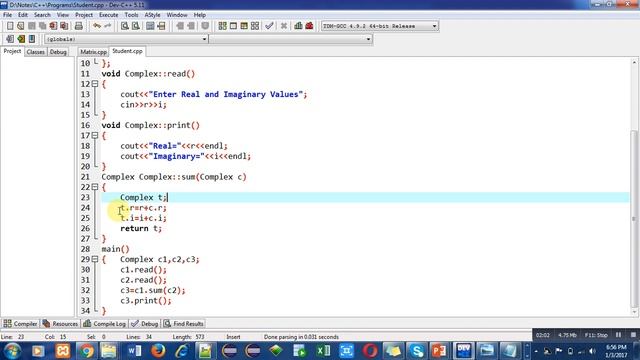Click code line 'c3=c1.sum(c2);'
This screenshot has height=360, width=640.
(153, 290)
